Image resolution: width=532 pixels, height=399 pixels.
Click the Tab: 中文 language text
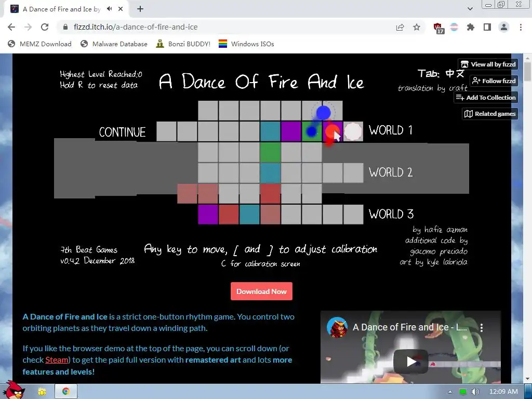click(441, 73)
